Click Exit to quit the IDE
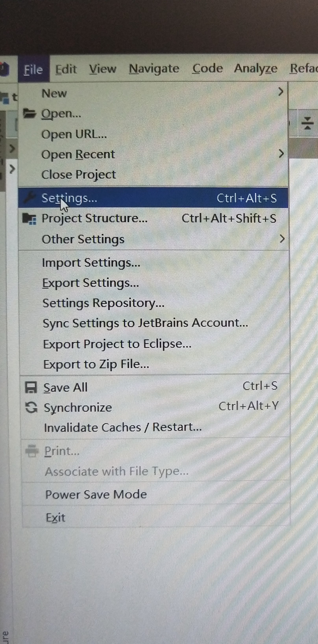This screenshot has width=318, height=644. coord(55,517)
